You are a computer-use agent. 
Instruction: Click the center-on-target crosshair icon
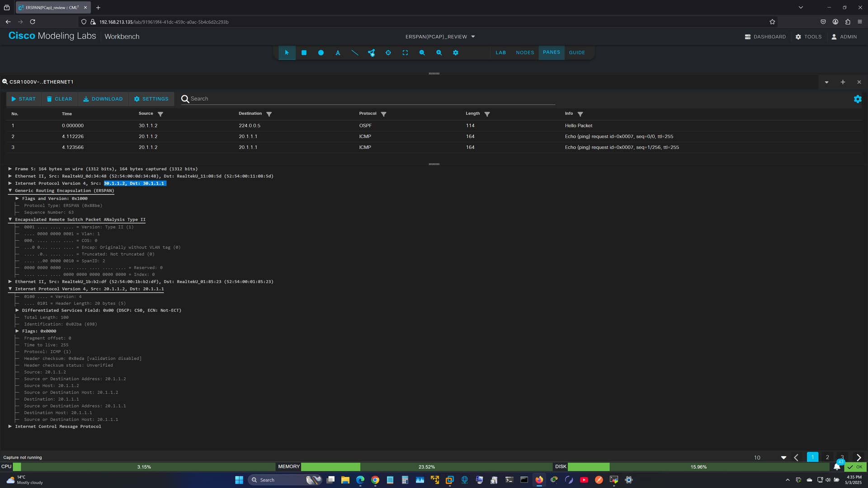coord(388,52)
